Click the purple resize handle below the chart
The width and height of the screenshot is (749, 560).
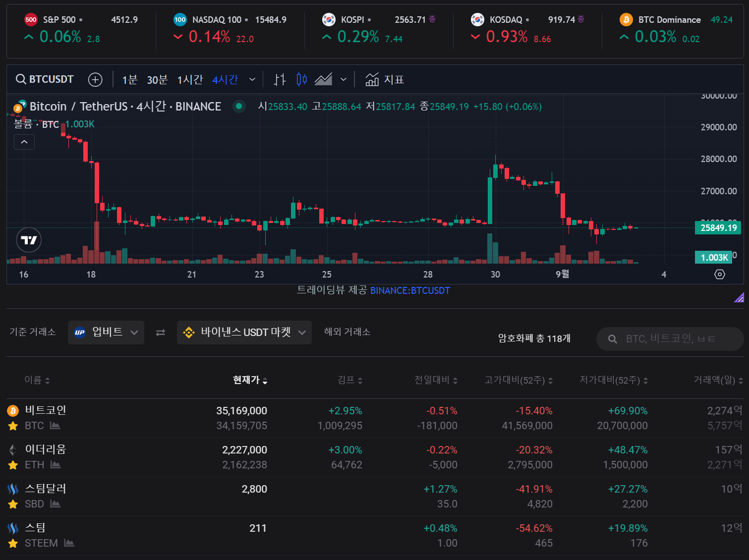(739, 297)
